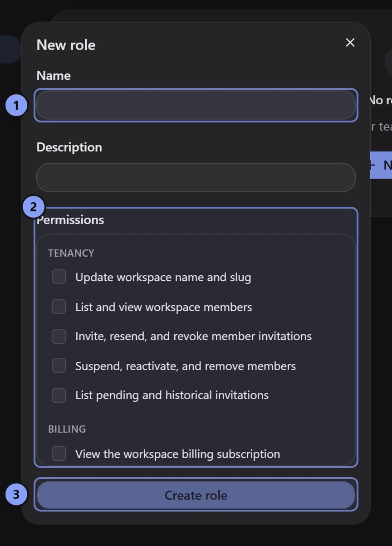
Task: Click the Permissions label
Action: pyautogui.click(x=70, y=220)
